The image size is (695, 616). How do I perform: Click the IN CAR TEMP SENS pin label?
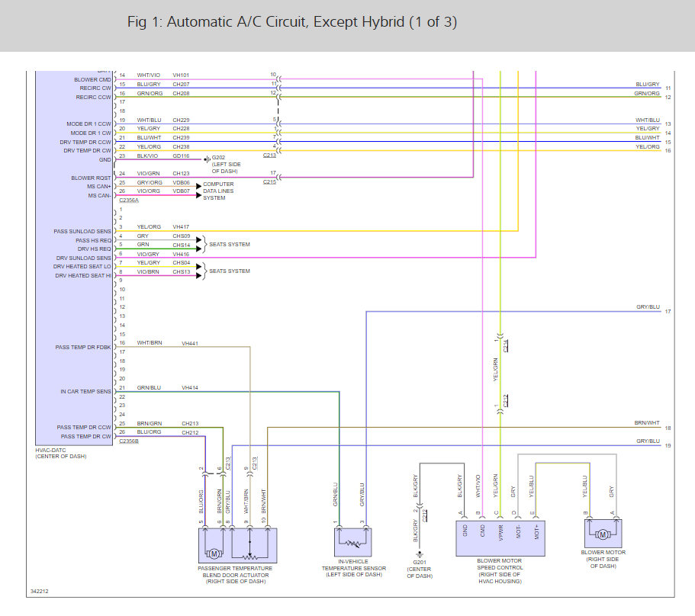[x=85, y=391]
